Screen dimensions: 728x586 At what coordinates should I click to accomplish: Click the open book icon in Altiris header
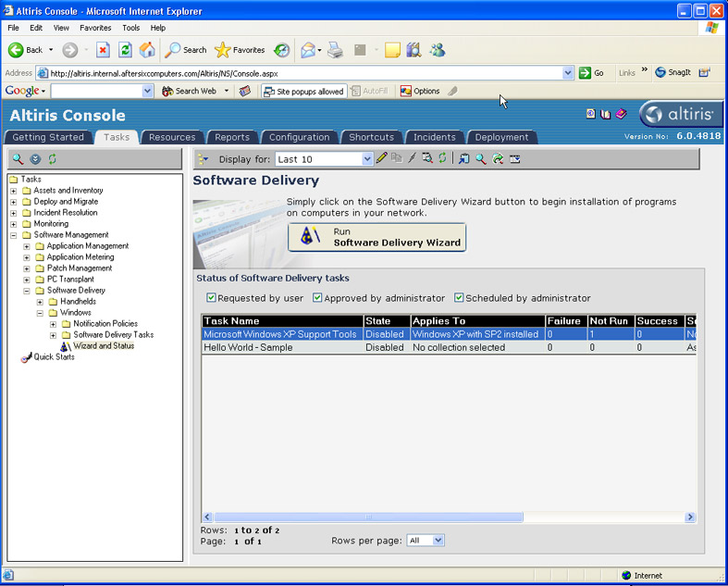click(605, 114)
